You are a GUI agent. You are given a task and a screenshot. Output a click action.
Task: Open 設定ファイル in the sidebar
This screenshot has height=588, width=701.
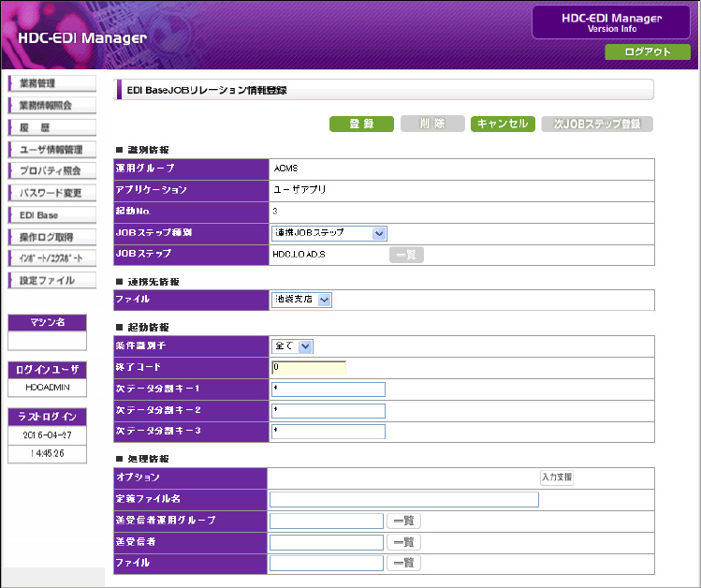[51, 280]
